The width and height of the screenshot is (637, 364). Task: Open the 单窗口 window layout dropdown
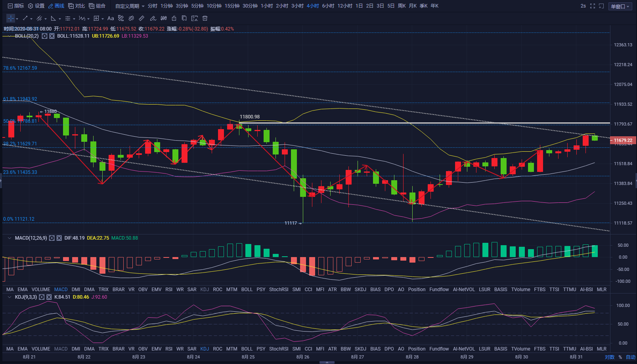point(620,6)
